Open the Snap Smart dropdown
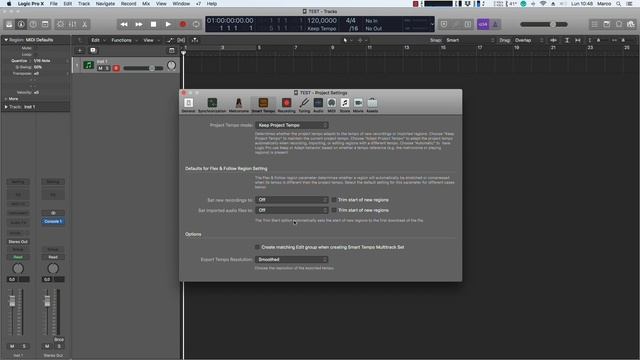The height and width of the screenshot is (360, 640). (x=470, y=40)
